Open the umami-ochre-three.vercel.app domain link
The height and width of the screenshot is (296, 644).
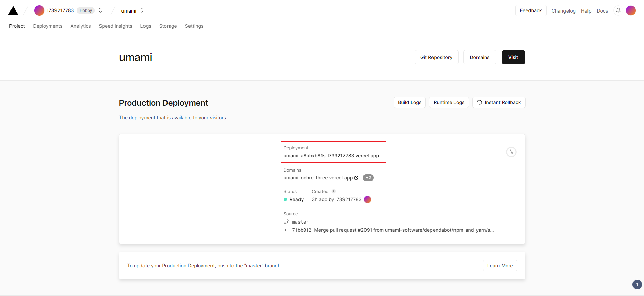(x=318, y=178)
